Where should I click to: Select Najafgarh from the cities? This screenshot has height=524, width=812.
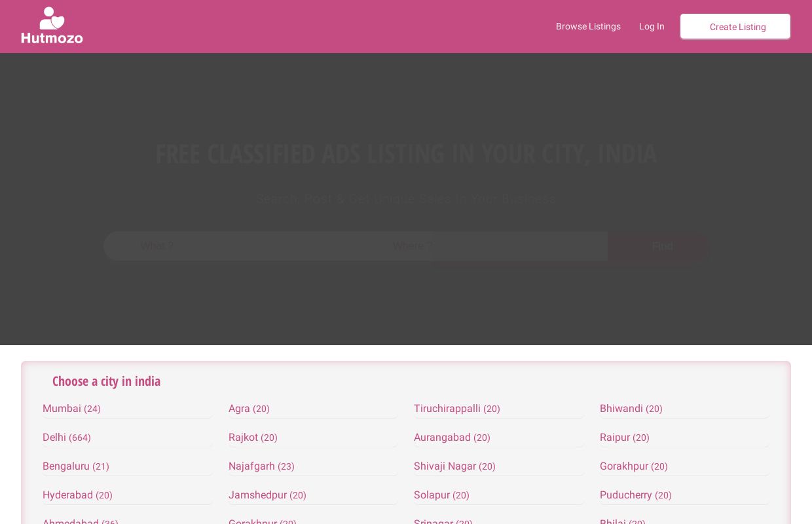(252, 466)
